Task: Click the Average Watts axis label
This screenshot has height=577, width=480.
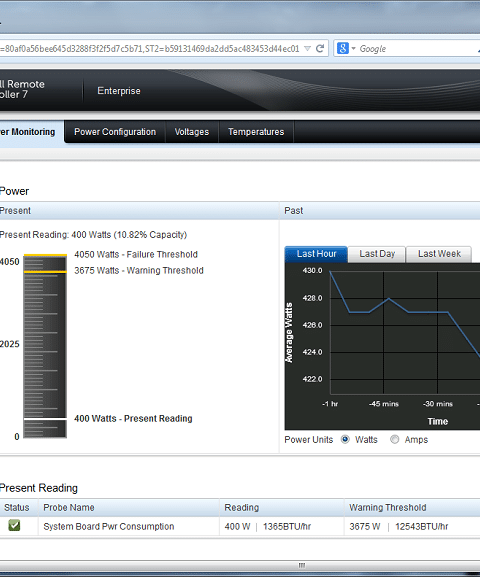Action: (x=289, y=332)
